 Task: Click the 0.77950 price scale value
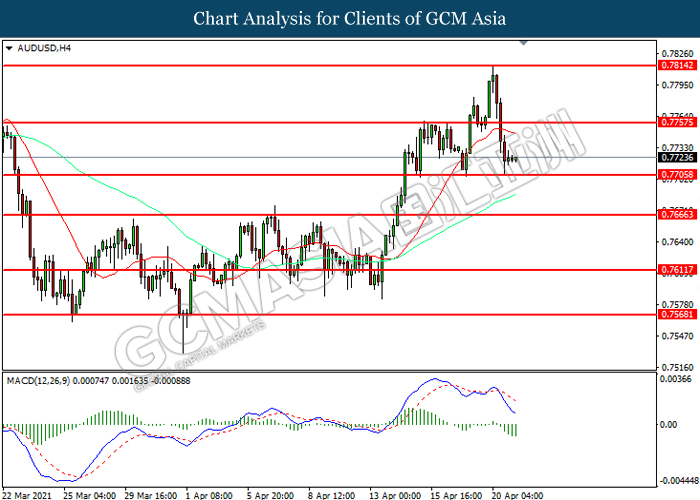click(x=677, y=85)
